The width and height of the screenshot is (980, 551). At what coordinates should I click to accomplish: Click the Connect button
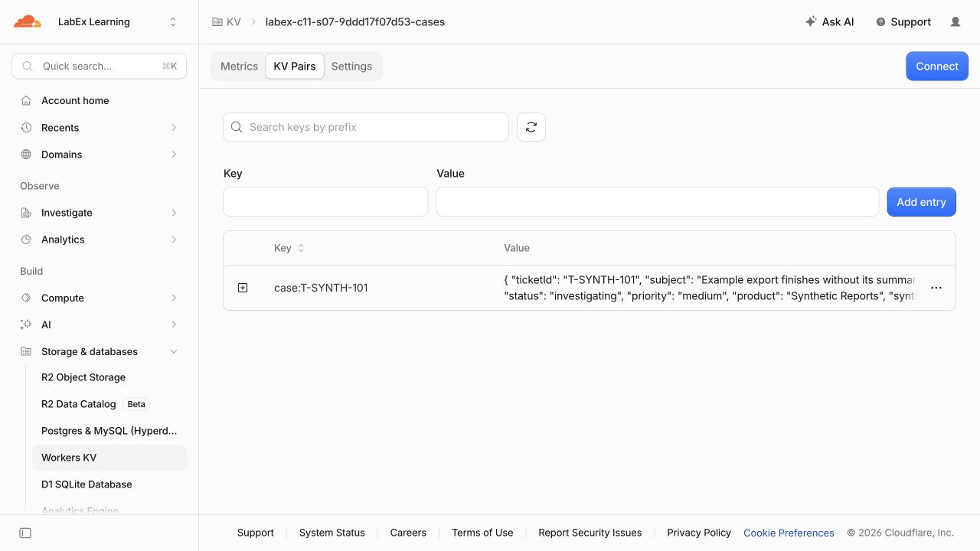[x=937, y=67]
